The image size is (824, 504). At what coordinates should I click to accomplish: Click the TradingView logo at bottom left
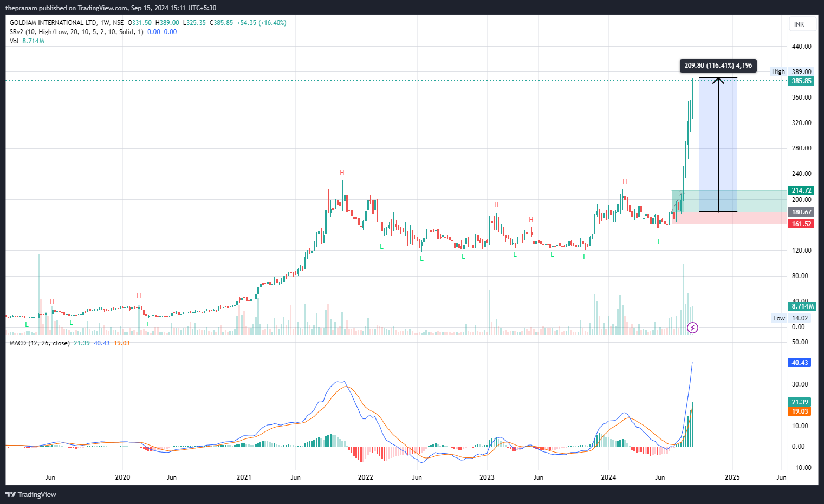pos(31,494)
